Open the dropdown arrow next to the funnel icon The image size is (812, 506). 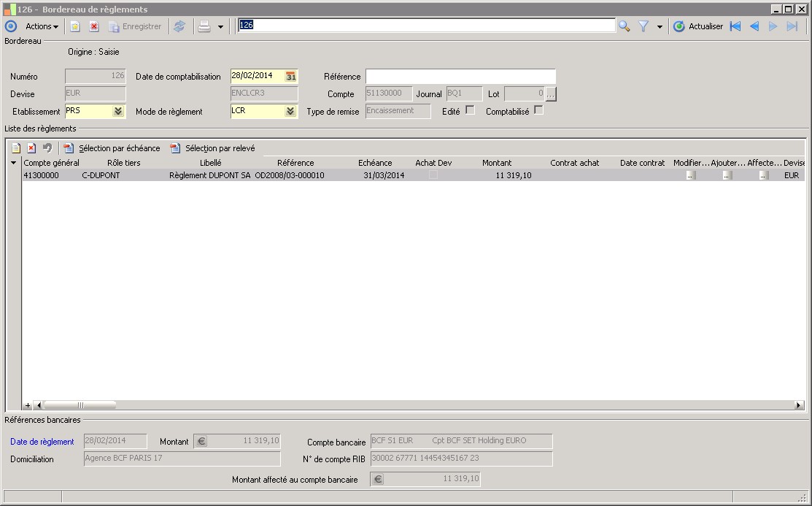point(660,26)
